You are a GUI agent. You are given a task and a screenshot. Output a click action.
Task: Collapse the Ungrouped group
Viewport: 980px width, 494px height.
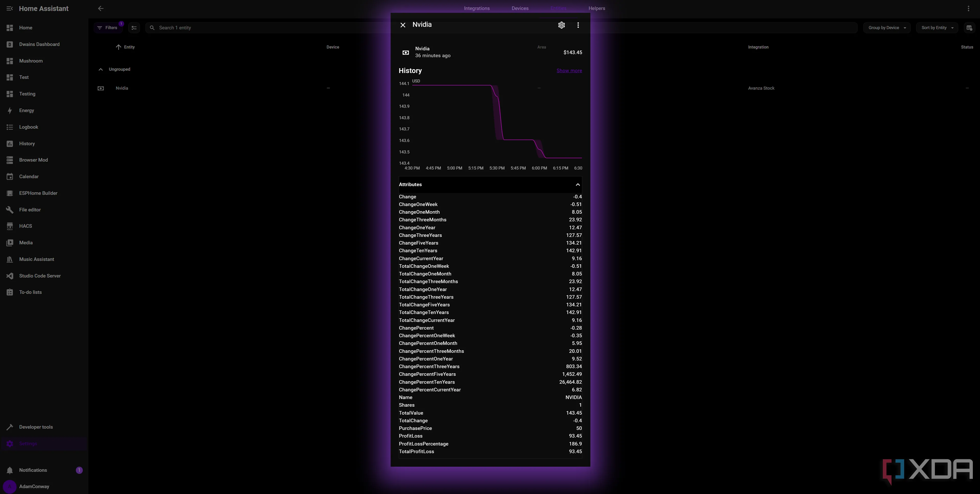coord(100,70)
